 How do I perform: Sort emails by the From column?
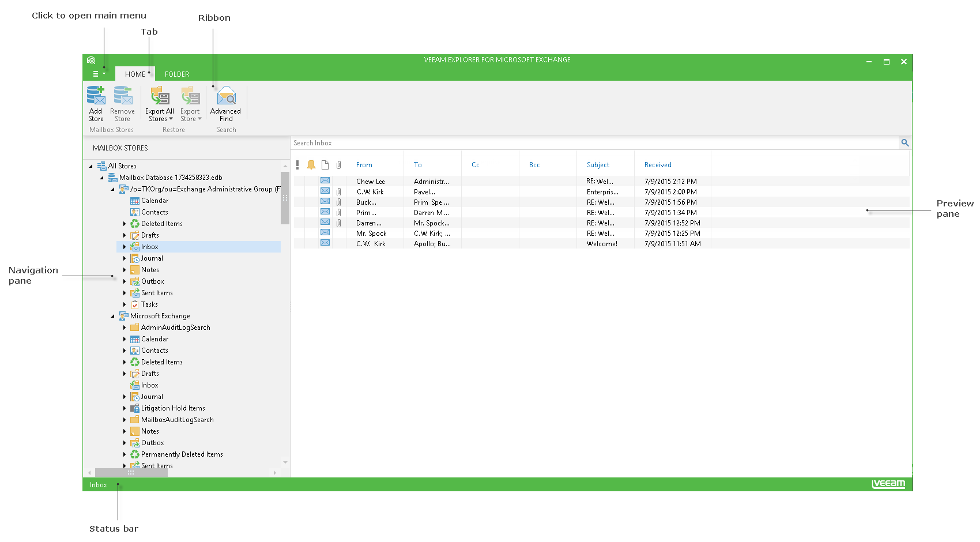tap(364, 165)
